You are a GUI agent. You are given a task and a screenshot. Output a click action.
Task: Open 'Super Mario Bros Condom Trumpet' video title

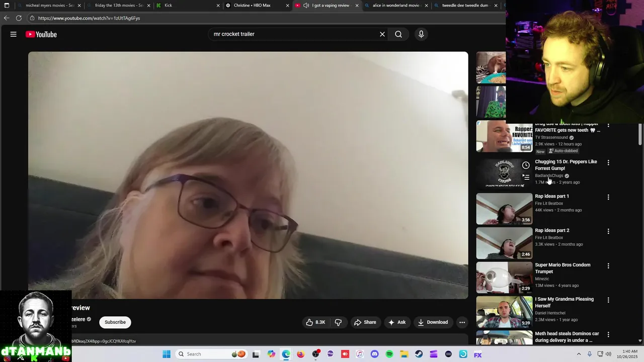point(562,268)
